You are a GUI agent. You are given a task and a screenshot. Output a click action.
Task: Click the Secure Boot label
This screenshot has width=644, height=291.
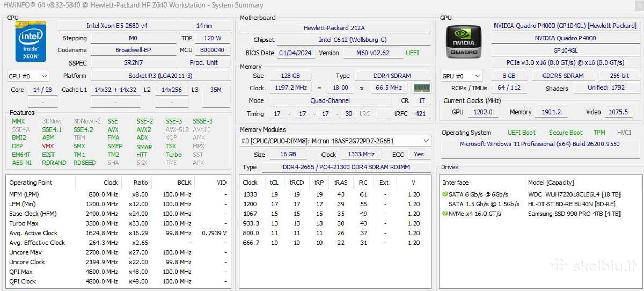[x=566, y=133]
